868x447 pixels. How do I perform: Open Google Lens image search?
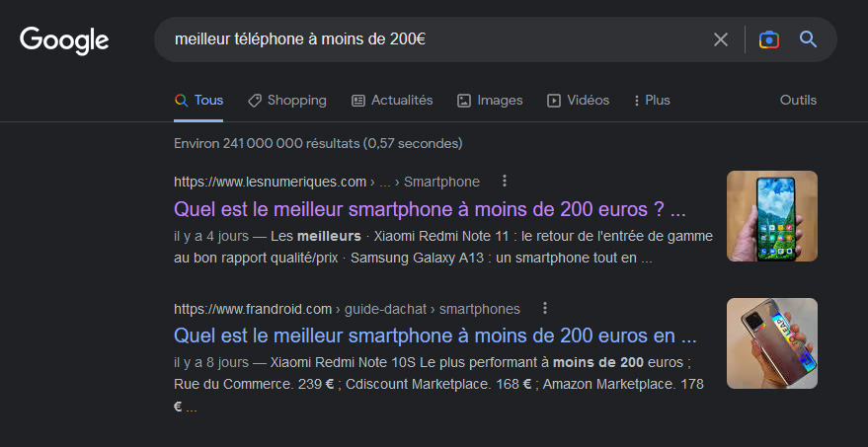pos(769,39)
